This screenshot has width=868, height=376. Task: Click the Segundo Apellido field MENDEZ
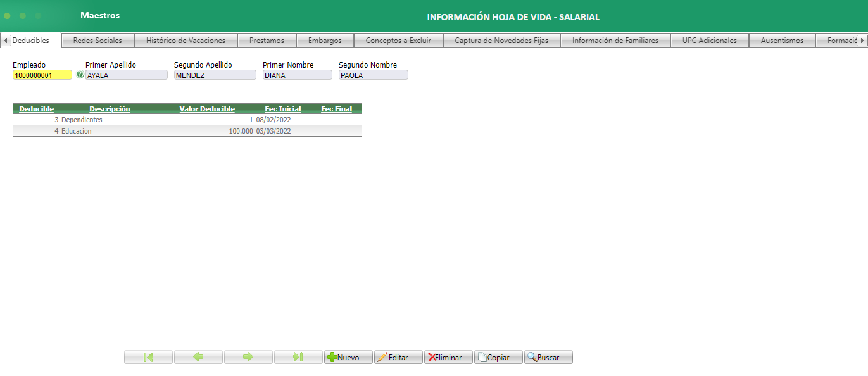pos(215,75)
